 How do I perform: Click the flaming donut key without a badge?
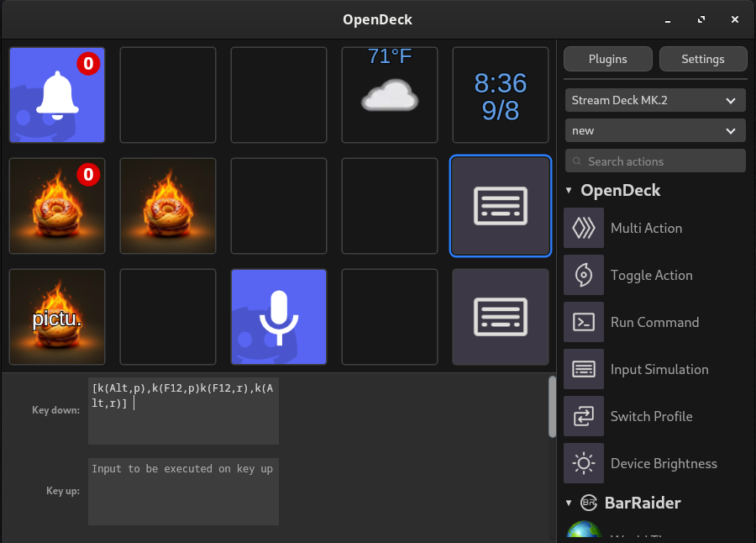168,206
